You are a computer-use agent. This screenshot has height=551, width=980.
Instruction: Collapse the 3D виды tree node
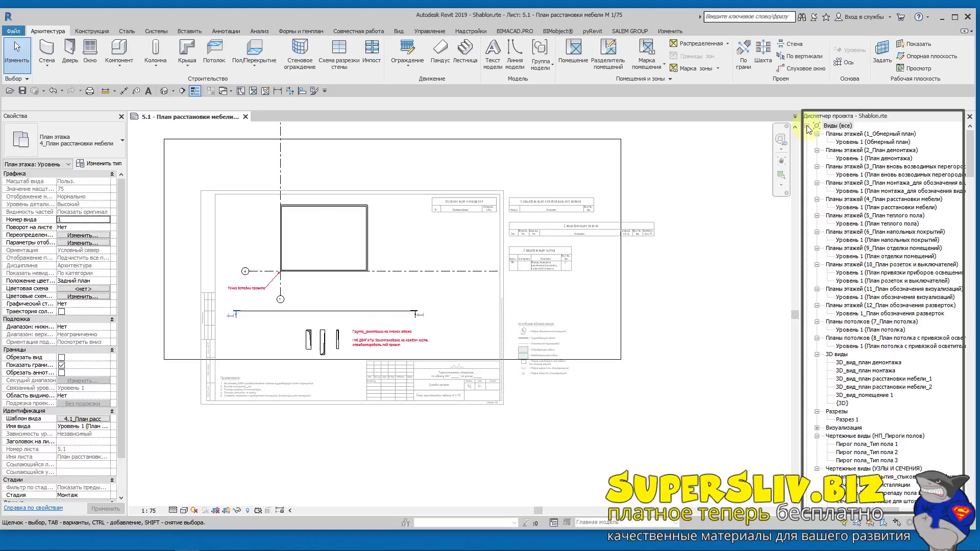click(817, 355)
